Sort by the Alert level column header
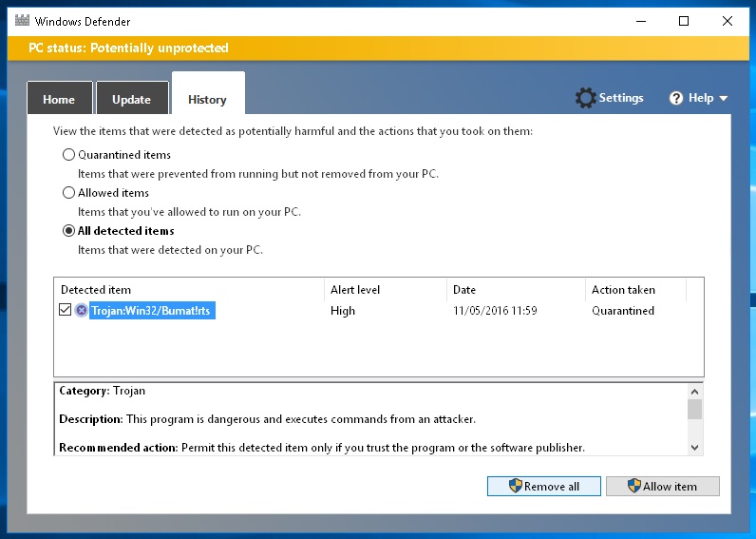756x539 pixels. point(386,290)
